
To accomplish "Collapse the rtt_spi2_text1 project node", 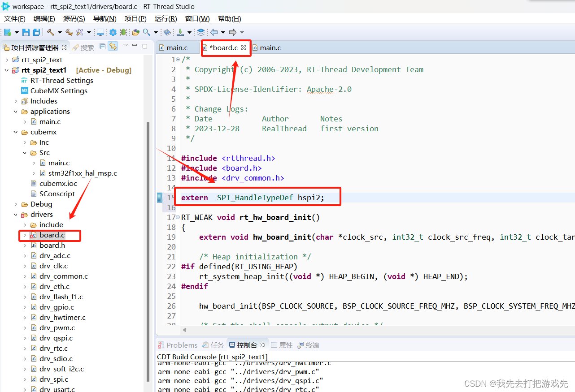I will click(x=6, y=70).
